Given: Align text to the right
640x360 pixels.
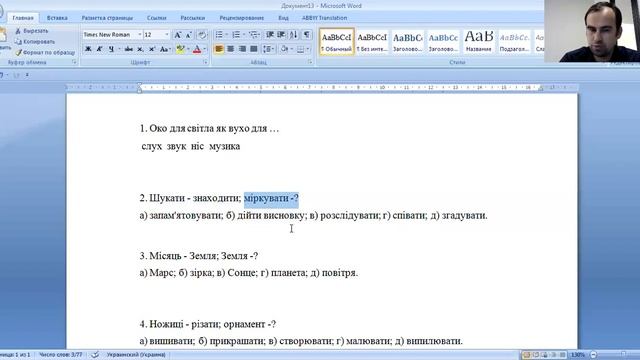Looking at the screenshot, I should pos(242,49).
